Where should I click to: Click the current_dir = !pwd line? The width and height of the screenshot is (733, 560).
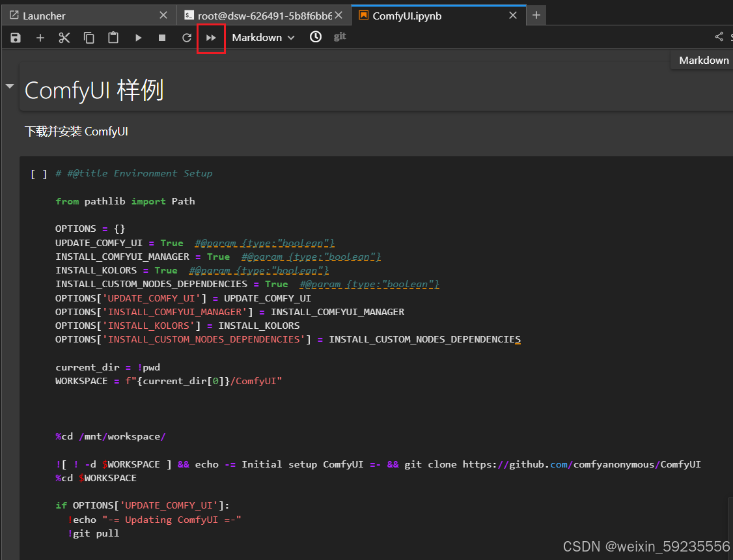pos(107,367)
